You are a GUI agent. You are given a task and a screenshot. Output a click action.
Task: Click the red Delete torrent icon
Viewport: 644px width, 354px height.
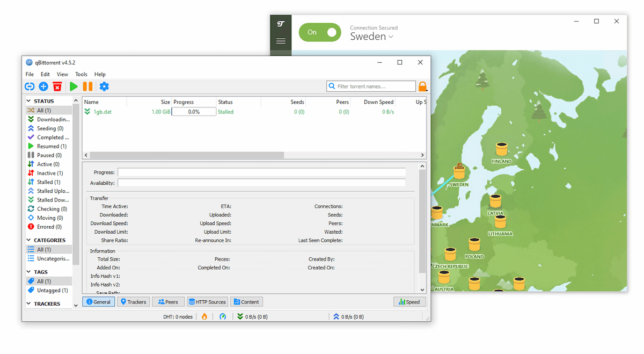tap(57, 86)
